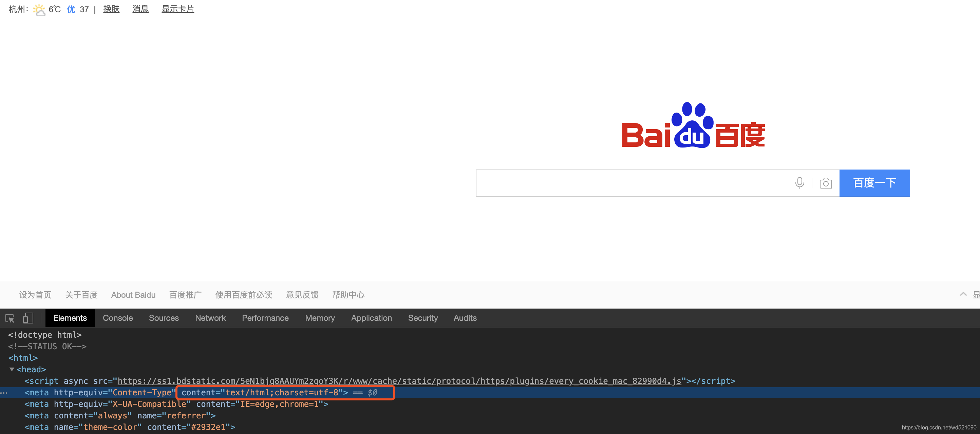Click the 百度一下 search button

pos(874,183)
